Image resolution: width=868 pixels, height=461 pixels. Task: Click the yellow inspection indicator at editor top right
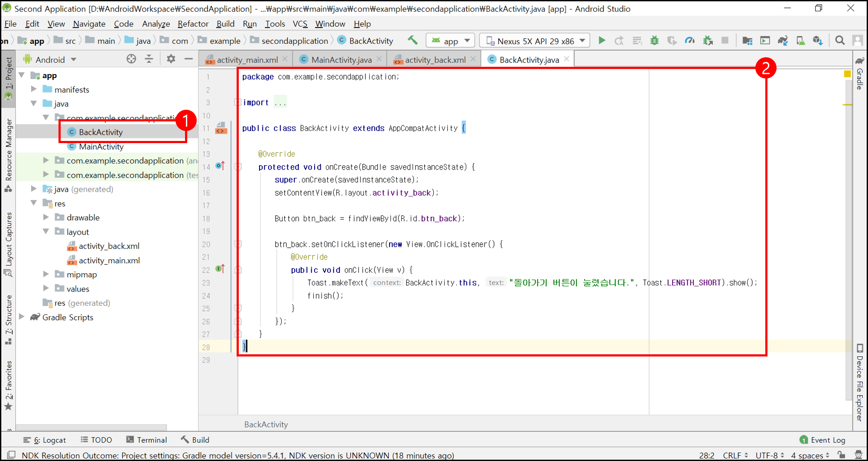tap(847, 74)
